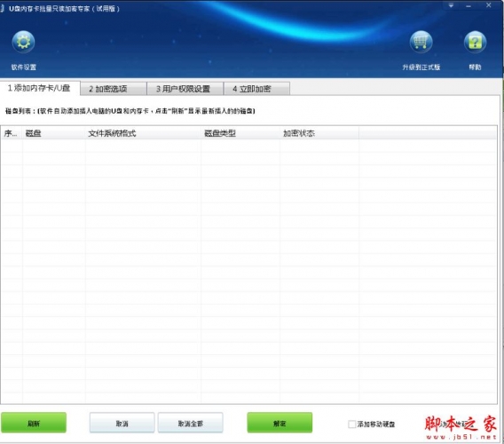Minimize the window

(x=469, y=5)
